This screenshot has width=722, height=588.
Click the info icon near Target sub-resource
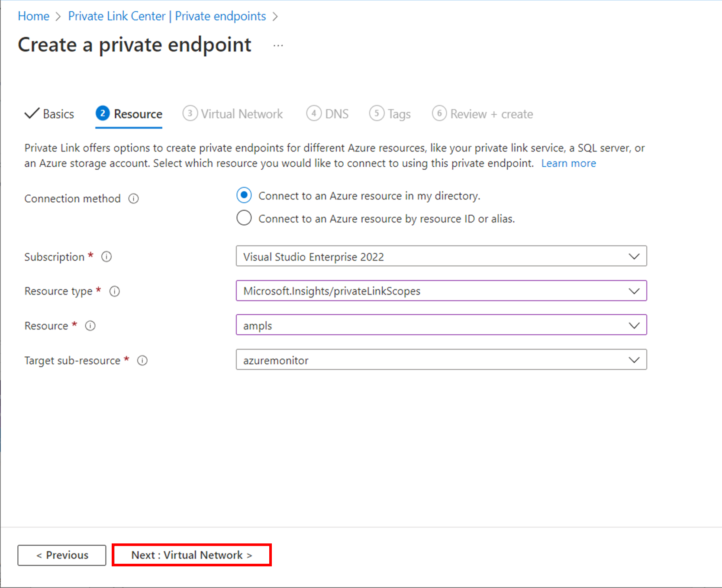142,360
